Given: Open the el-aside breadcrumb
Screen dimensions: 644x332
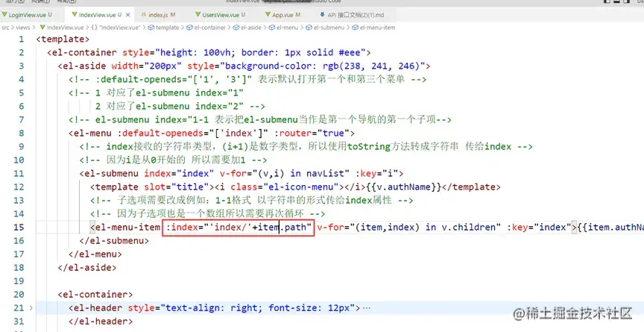Looking at the screenshot, I should coord(247,28).
